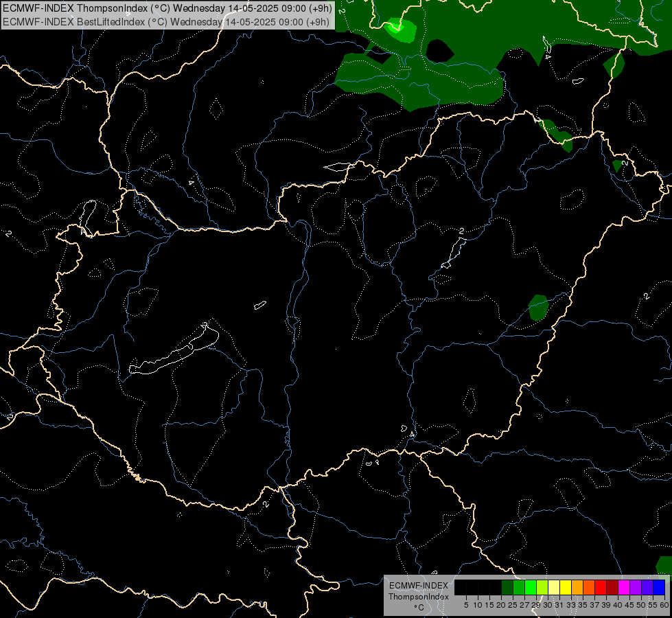Click the legend tick label 25

513,605
